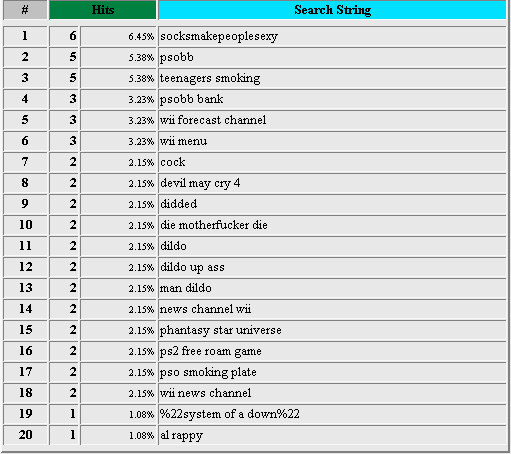The width and height of the screenshot is (511, 454).
Task: Click the al rappy search string
Action: (x=181, y=435)
